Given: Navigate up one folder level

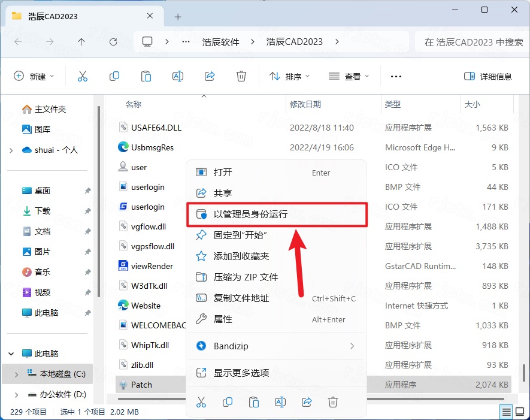Looking at the screenshot, I should [x=81, y=42].
